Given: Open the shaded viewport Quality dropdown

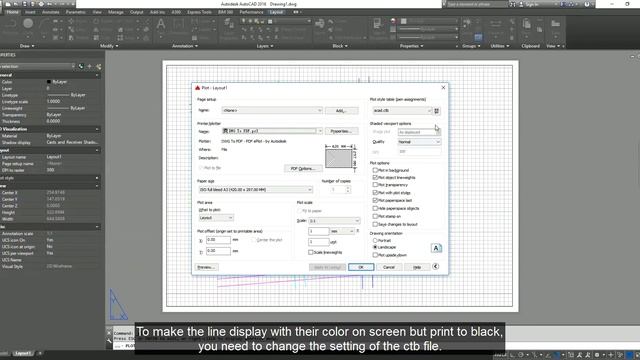Looking at the screenshot, I should (419, 142).
